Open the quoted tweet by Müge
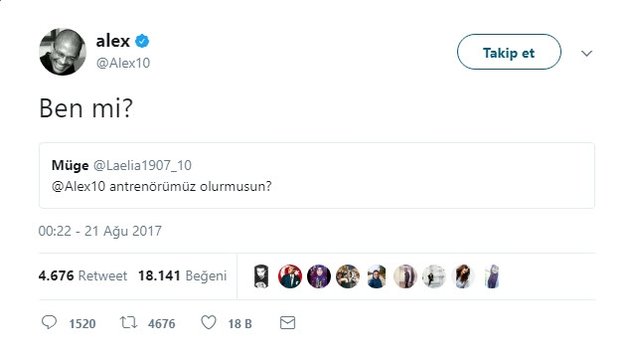This screenshot has width=632, height=360. pyautogui.click(x=317, y=175)
